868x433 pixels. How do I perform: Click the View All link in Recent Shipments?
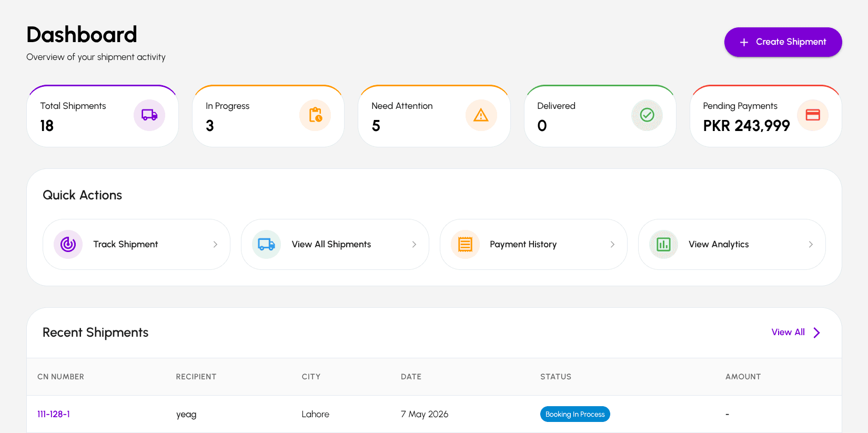pos(788,333)
